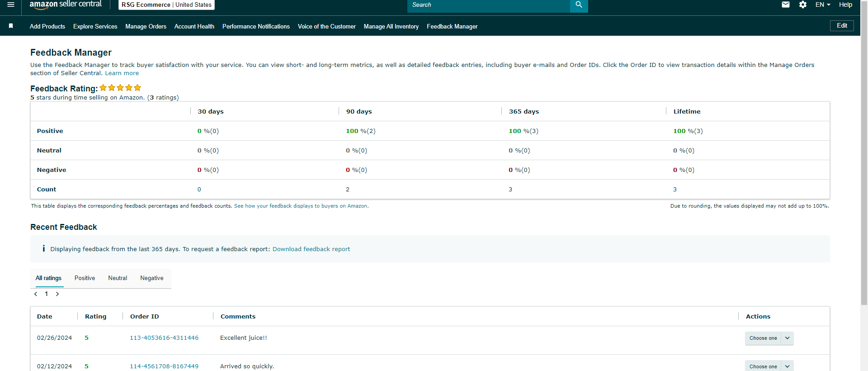
Task: Open the Help link
Action: coord(845,5)
